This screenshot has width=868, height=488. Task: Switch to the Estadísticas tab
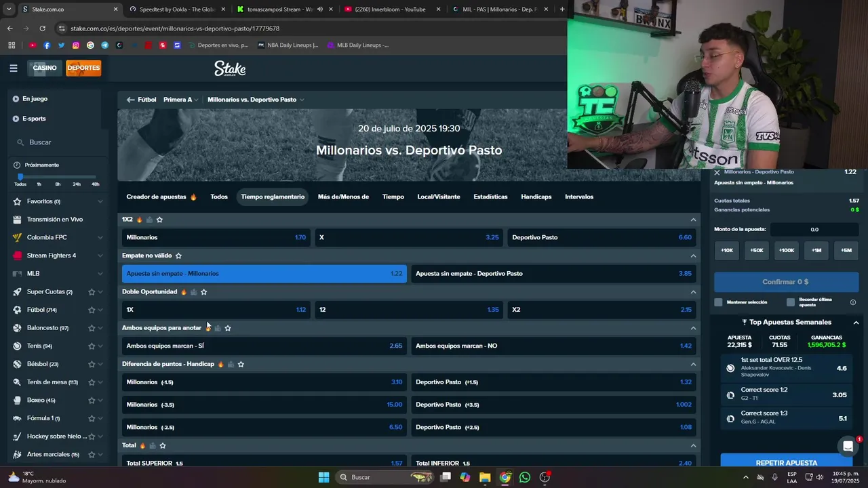click(490, 197)
